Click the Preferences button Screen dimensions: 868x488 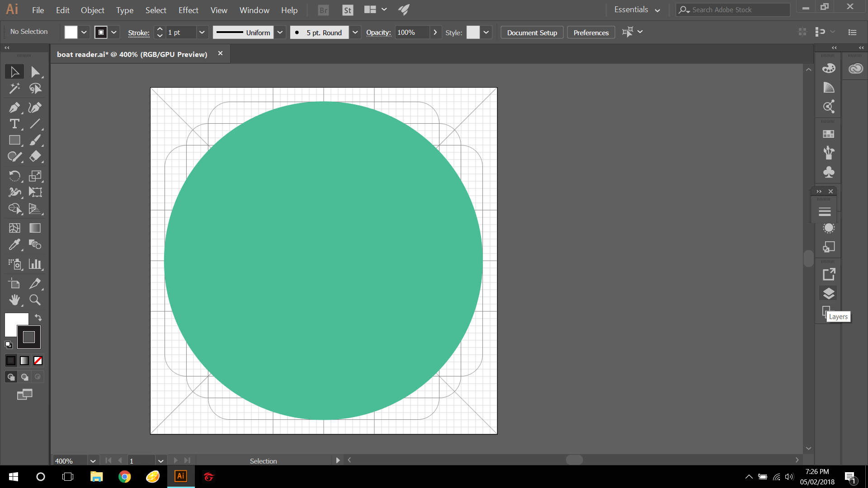[590, 32]
